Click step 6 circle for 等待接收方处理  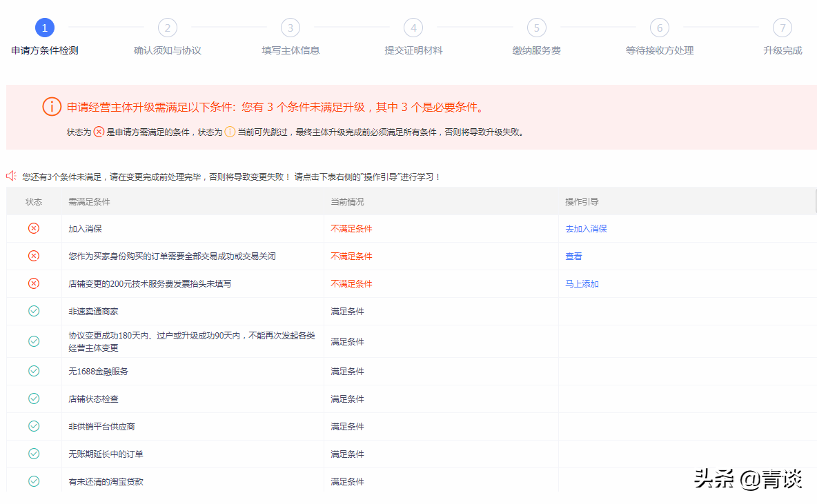(659, 28)
